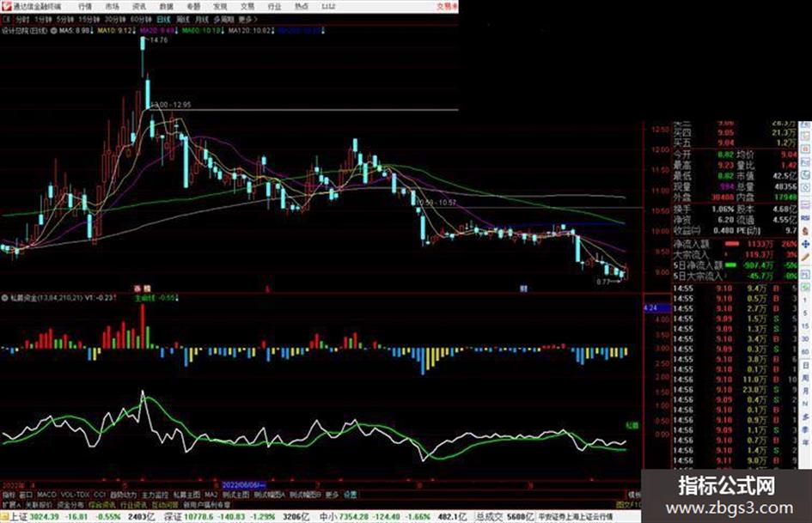Open the 行情 menu
Viewport: 812px width, 523px height.
[85, 7]
